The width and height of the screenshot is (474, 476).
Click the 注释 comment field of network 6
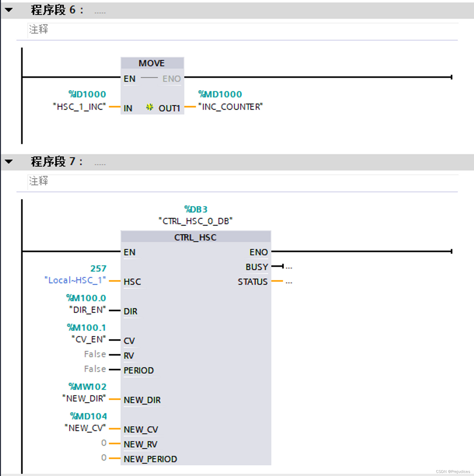pos(243,30)
